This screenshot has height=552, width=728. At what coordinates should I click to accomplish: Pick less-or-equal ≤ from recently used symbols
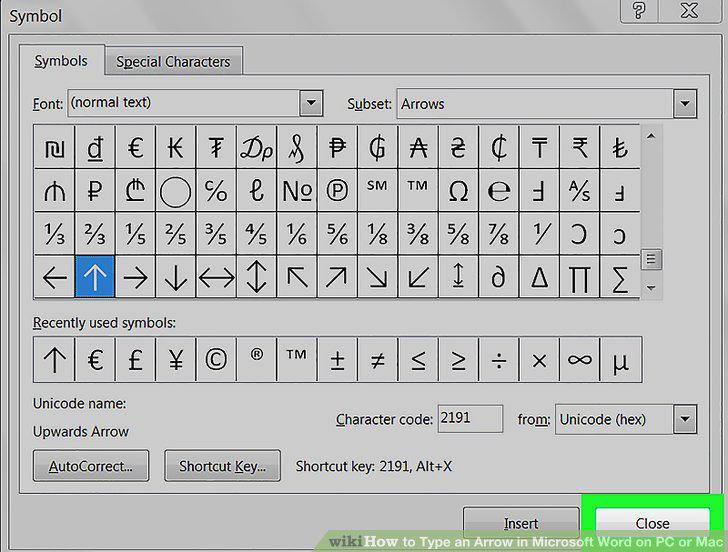click(x=418, y=360)
